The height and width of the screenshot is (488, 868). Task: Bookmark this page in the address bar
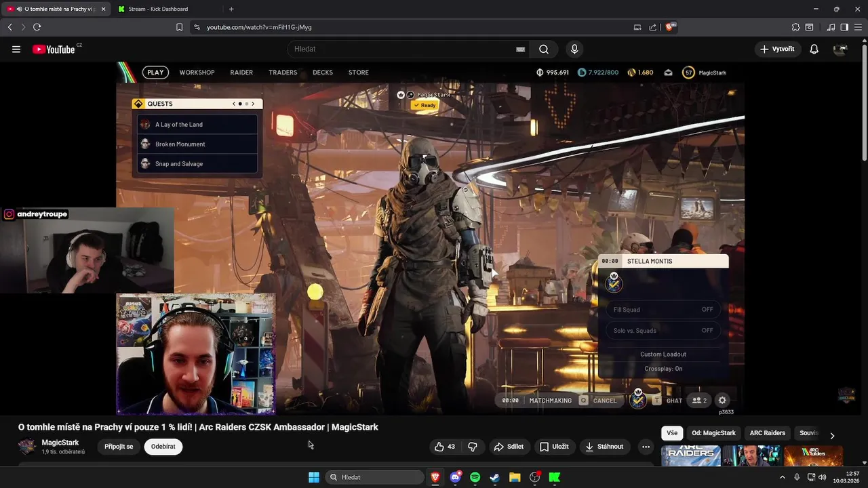pyautogui.click(x=179, y=27)
